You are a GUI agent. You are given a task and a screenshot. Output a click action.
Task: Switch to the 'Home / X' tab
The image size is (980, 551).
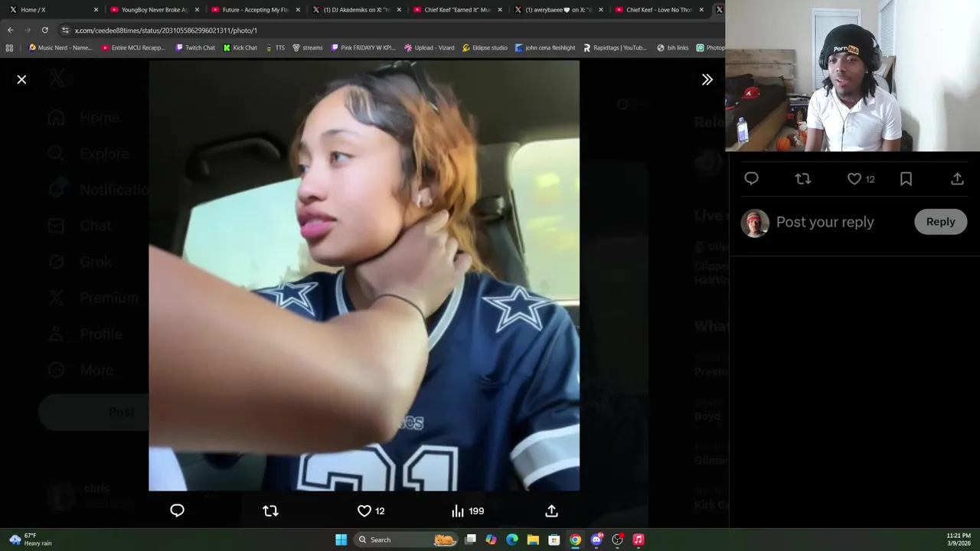(51, 10)
